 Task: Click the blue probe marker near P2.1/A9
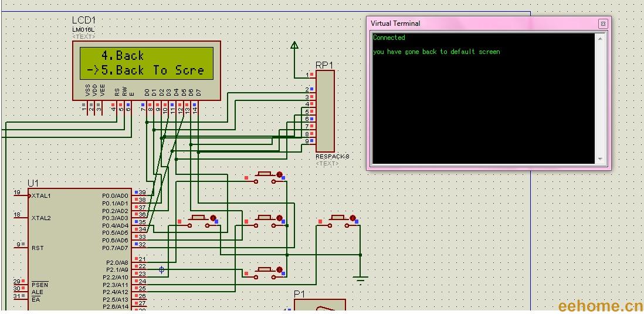point(161,269)
